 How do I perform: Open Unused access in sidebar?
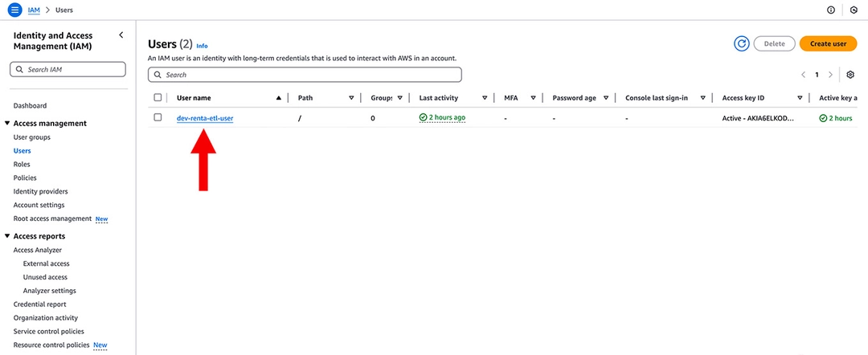(x=45, y=277)
